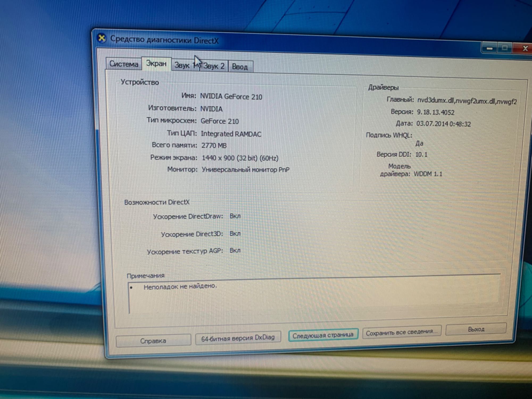Click Ускорение DirectDraw Вкл value
This screenshot has height=399, width=532.
(235, 216)
